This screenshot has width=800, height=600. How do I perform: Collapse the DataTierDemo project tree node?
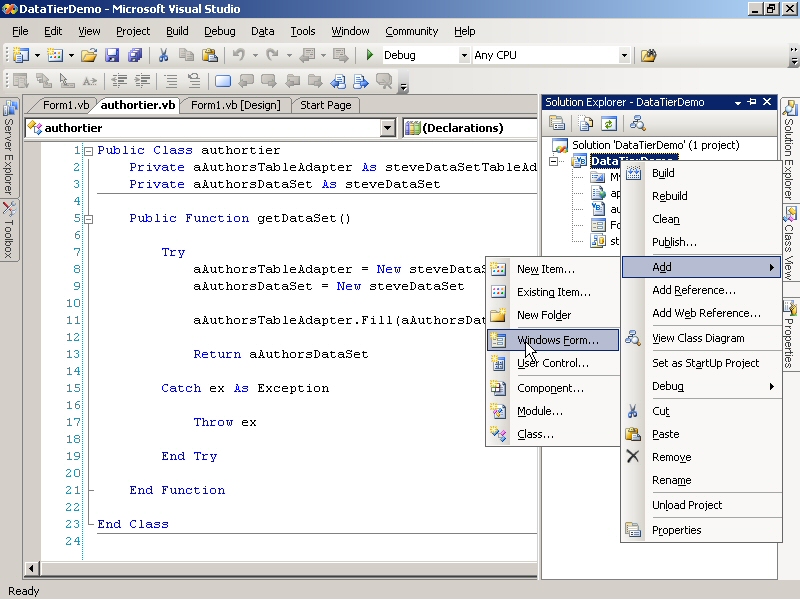pos(554,161)
